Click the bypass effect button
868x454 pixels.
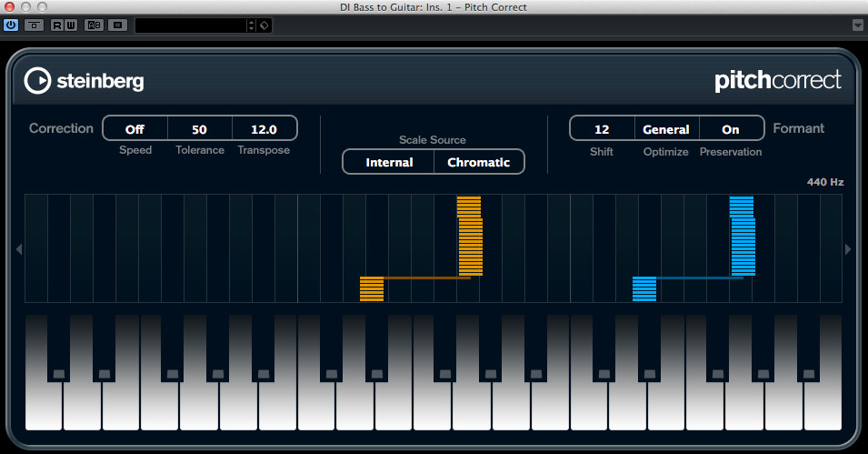coord(34,25)
